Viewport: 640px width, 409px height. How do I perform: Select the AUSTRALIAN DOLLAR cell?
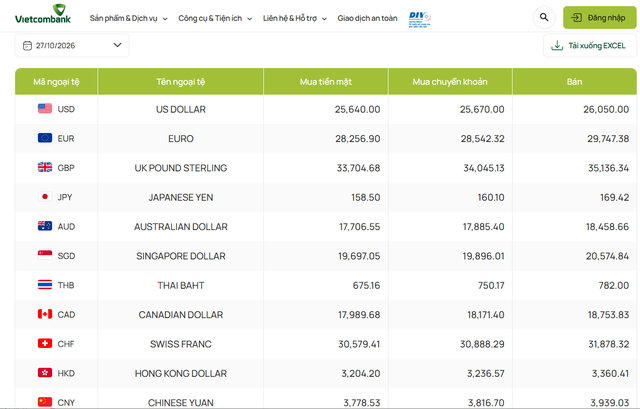point(181,227)
